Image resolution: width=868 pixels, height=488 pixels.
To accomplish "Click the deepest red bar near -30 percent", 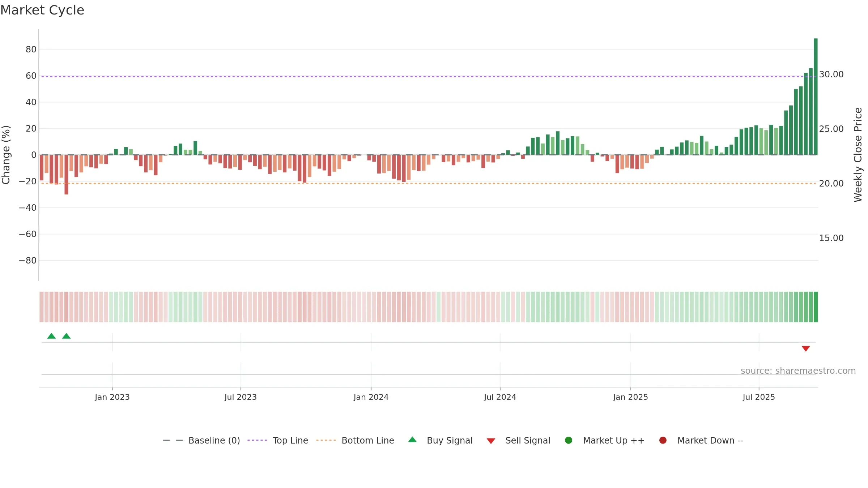I will (x=66, y=175).
